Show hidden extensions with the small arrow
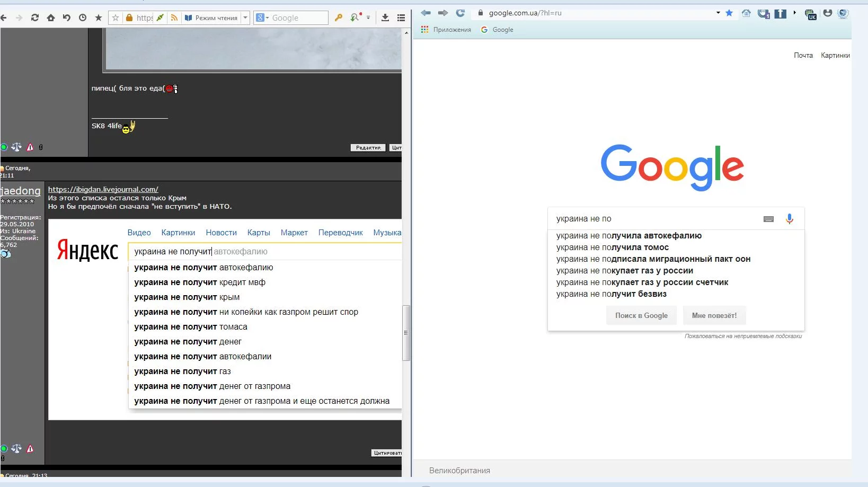 795,13
